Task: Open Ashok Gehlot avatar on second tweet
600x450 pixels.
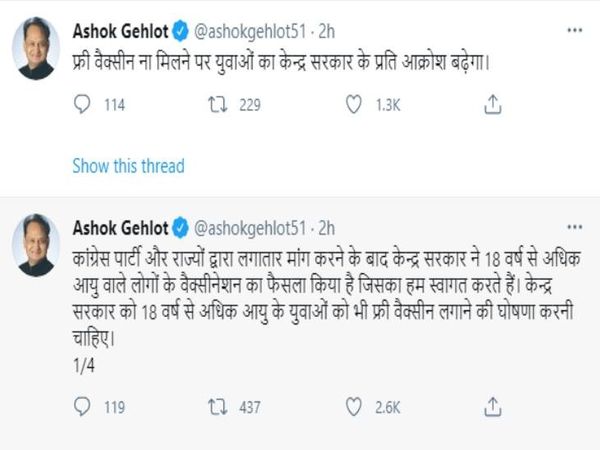Action: (36, 245)
